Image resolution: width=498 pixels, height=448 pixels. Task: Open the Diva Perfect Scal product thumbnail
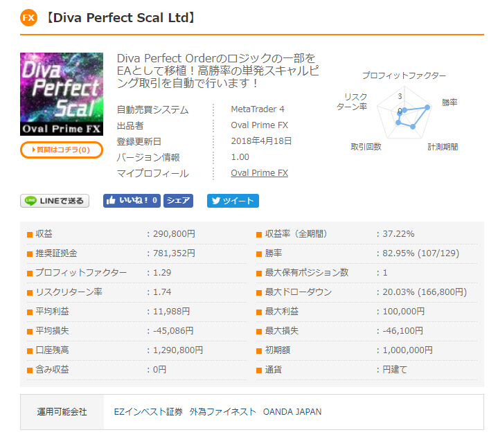click(62, 94)
